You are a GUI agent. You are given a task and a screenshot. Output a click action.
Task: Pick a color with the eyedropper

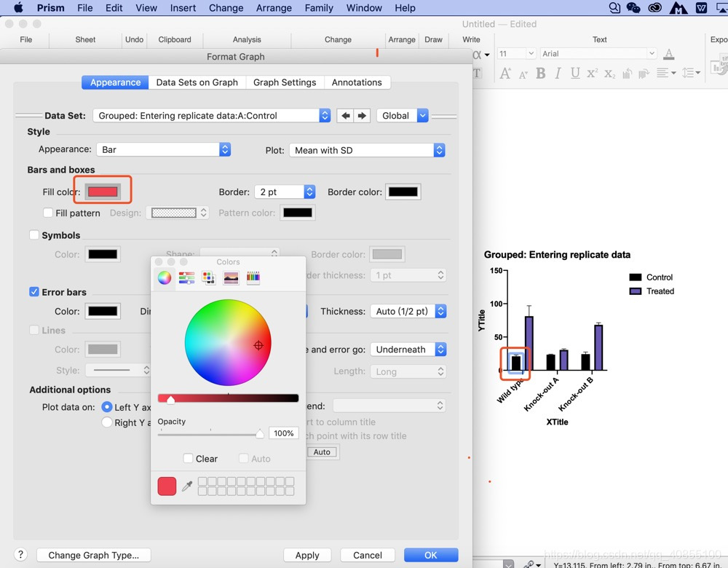coord(187,486)
